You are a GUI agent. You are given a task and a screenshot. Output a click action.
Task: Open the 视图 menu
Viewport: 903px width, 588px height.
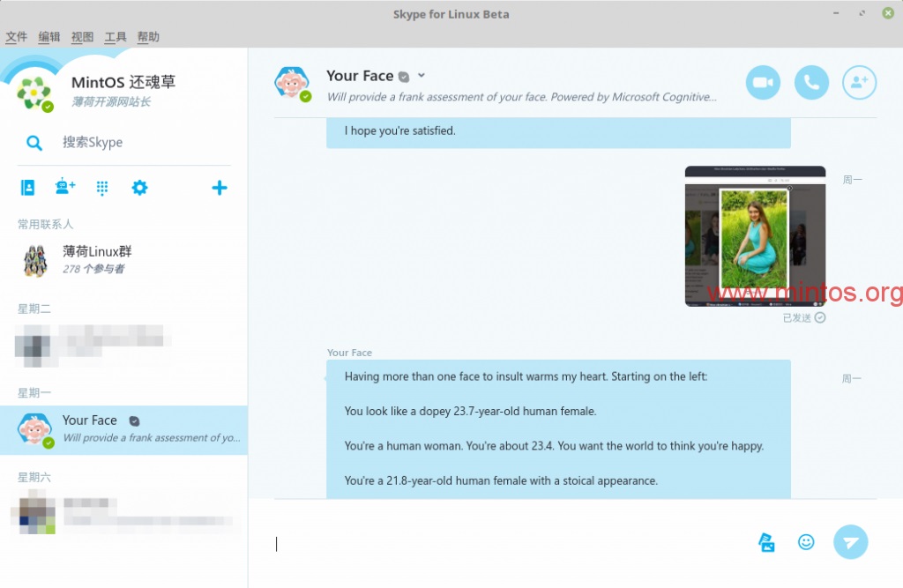(82, 37)
